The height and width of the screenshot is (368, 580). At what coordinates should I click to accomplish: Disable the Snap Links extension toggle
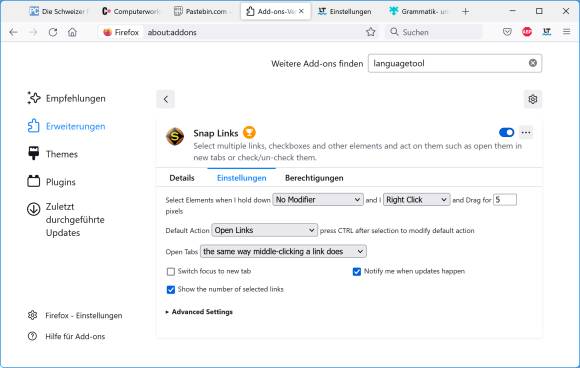coord(506,132)
